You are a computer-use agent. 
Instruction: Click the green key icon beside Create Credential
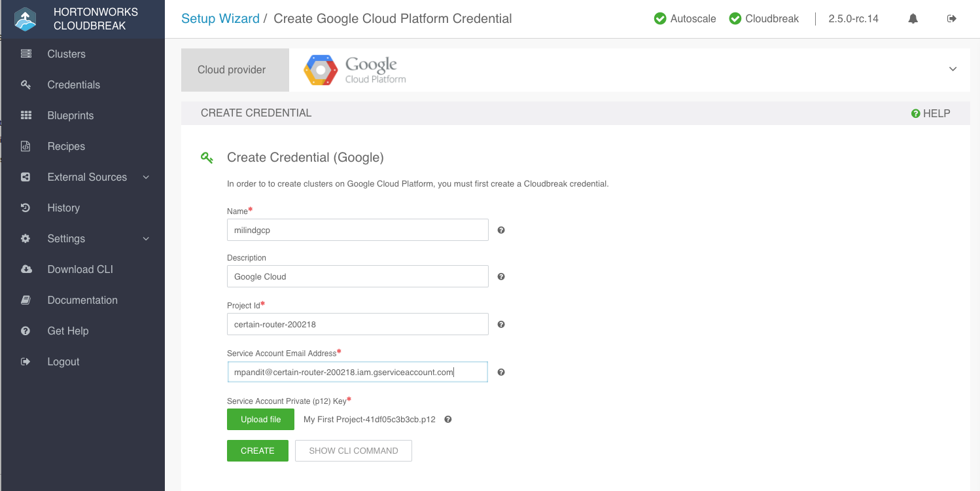(207, 158)
